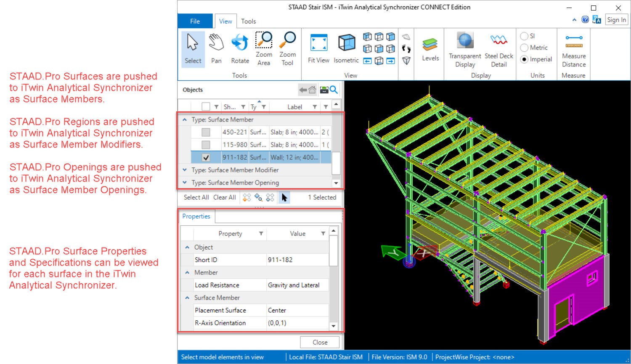Image resolution: width=631 pixels, height=364 pixels.
Task: Click the perspective cone icon below footprints
Action: [406, 61]
